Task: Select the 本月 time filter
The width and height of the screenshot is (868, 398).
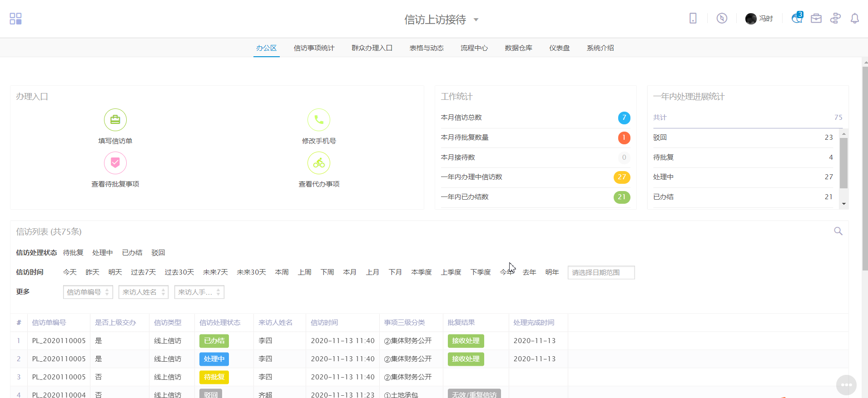Action: 350,272
